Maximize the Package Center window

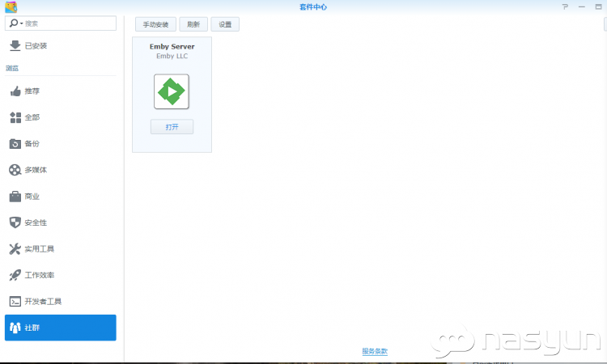[x=598, y=7]
